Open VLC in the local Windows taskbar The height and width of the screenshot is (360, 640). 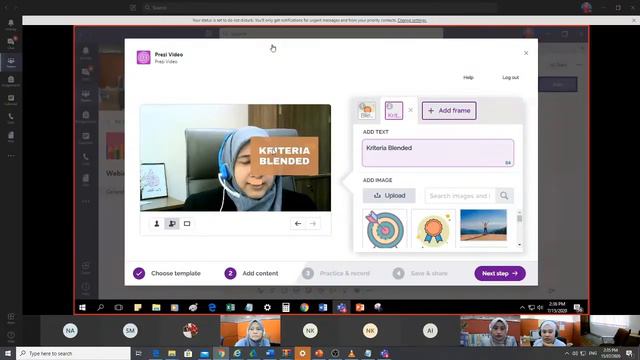click(351, 353)
